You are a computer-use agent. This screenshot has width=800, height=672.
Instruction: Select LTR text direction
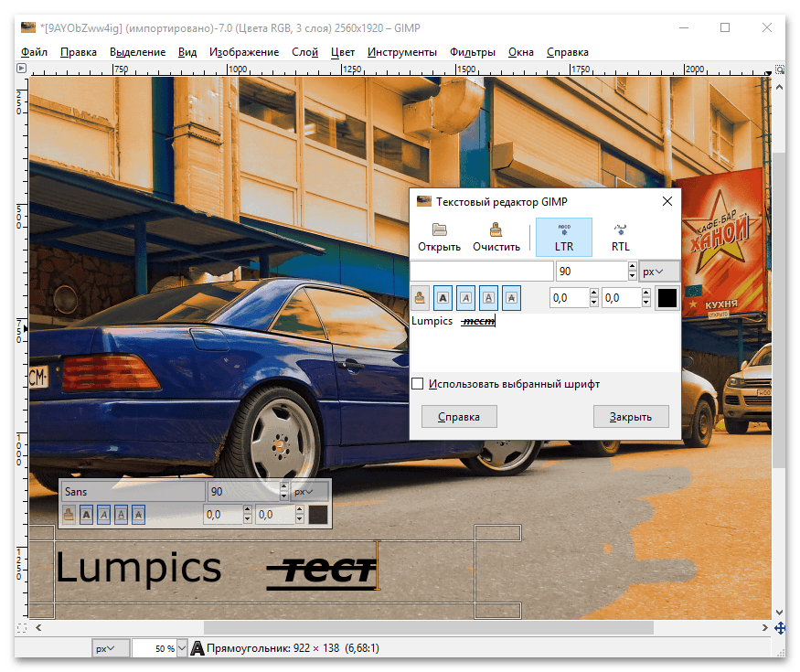(563, 236)
